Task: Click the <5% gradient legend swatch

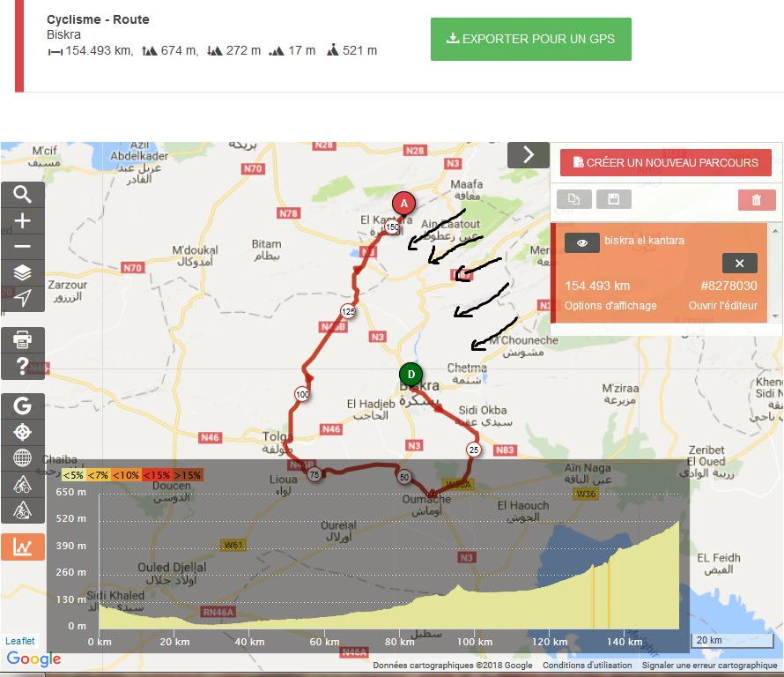Action: (73, 475)
